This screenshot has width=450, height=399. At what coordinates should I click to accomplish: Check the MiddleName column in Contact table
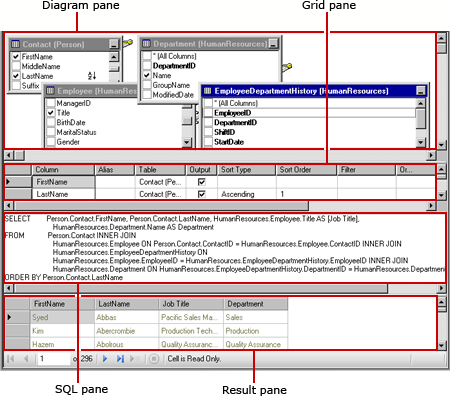coord(16,66)
